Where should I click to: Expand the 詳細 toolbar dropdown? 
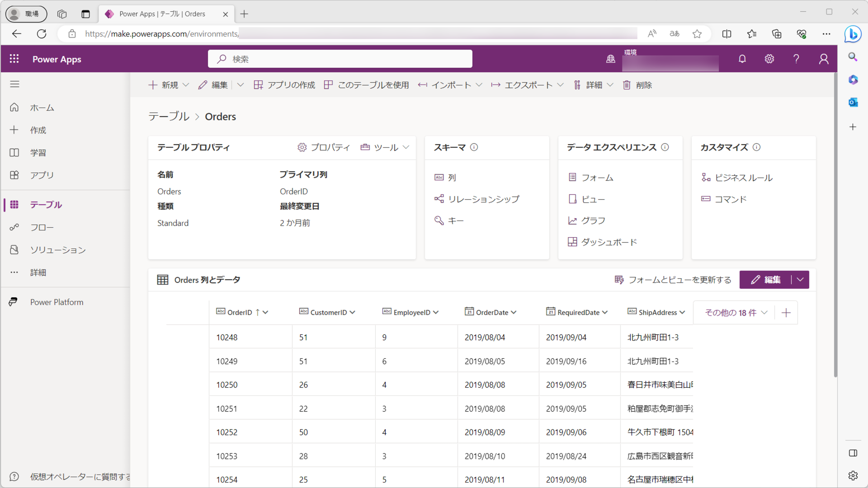pos(610,85)
